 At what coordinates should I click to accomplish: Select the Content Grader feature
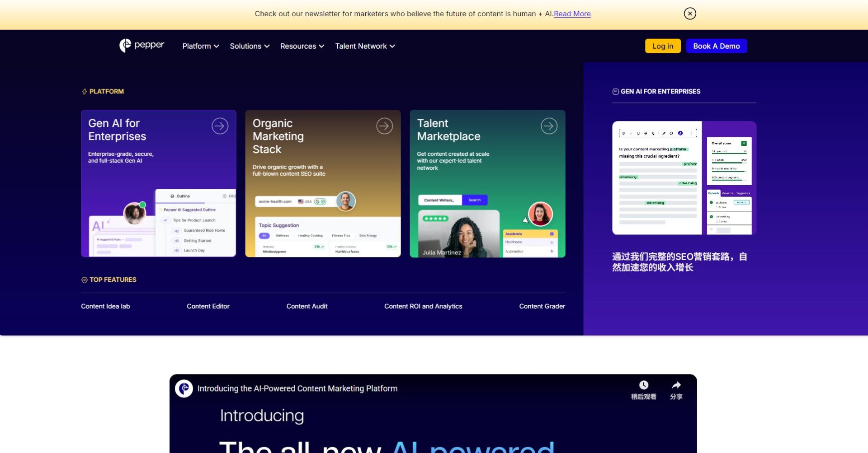coord(542,306)
